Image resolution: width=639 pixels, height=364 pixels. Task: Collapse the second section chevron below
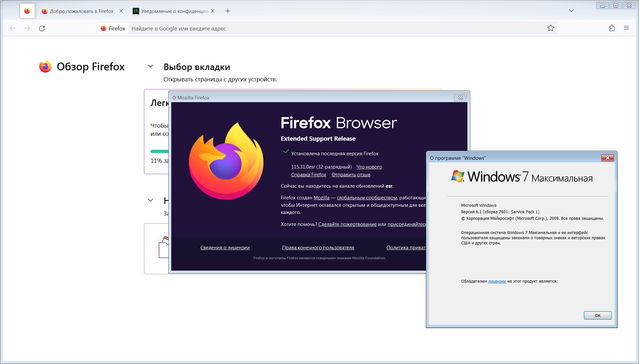[151, 200]
